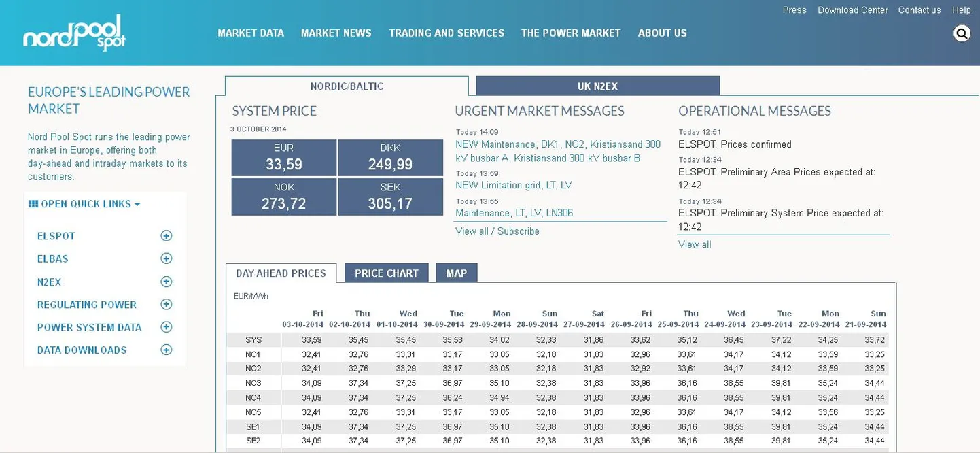
Task: Click the EUR/MWh unit label
Action: (251, 297)
